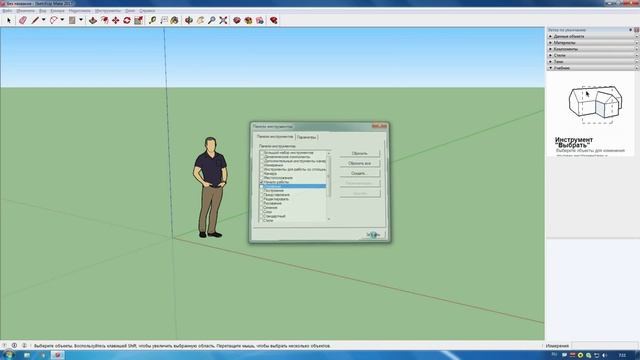Switch to Параметры tab in dialog
The image size is (640, 360).
coord(307,137)
